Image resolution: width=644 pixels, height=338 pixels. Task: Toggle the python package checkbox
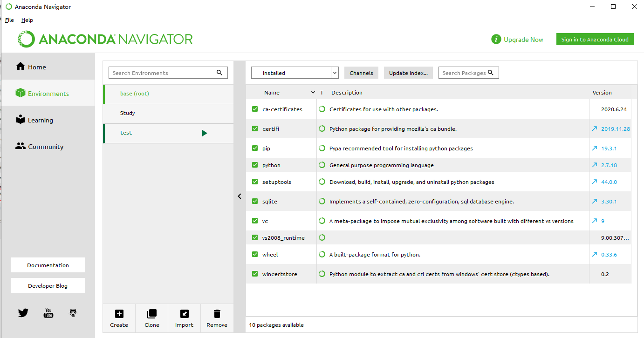[255, 165]
